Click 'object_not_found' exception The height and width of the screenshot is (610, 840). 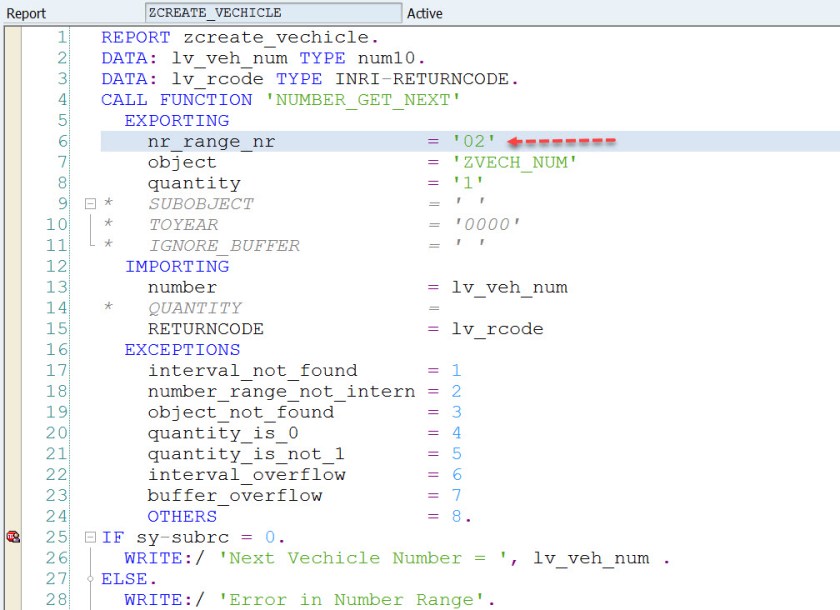point(241,412)
